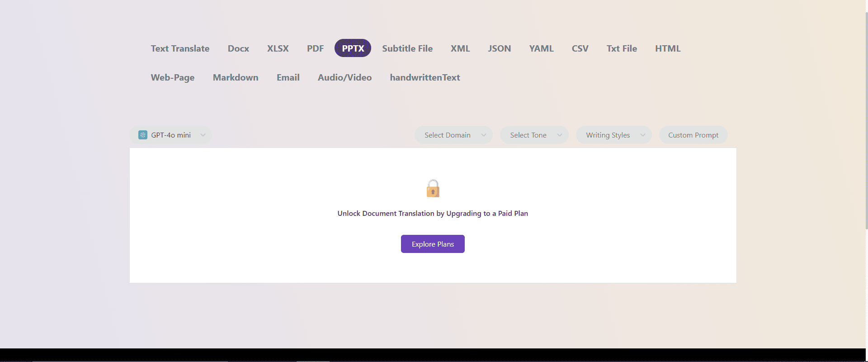
Task: Open the Select Tone dropdown
Action: point(534,135)
